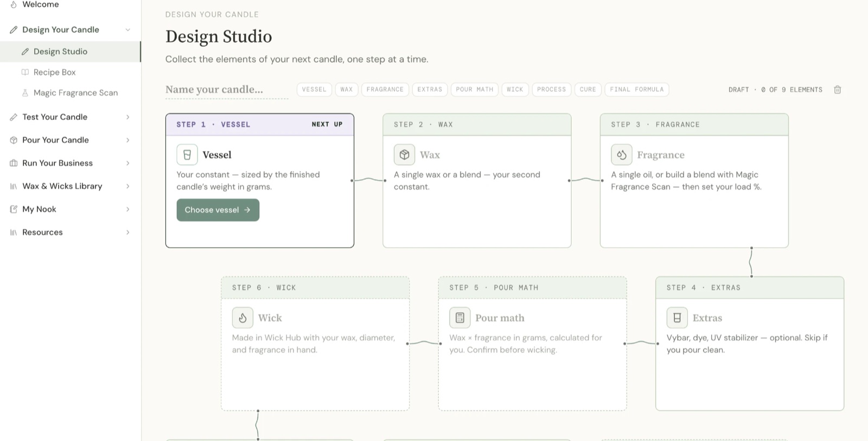868x441 pixels.
Task: Click the Extras jar icon
Action: (677, 318)
